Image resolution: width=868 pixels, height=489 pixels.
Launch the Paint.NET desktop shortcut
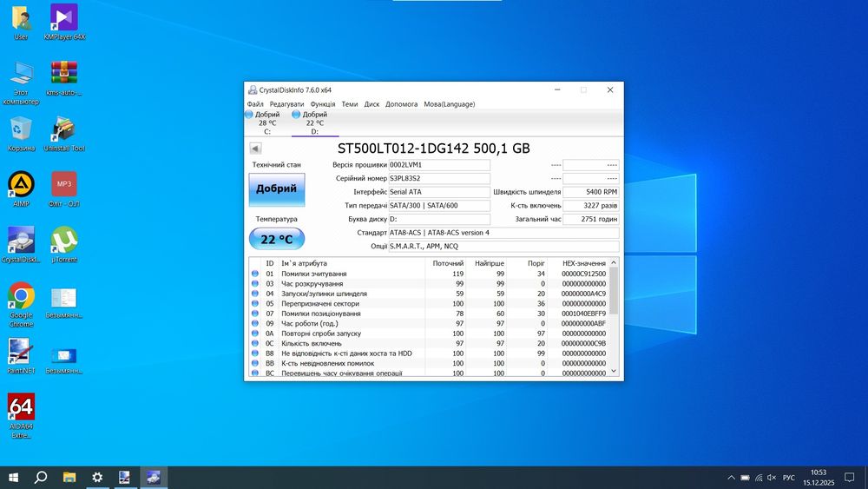(21, 356)
